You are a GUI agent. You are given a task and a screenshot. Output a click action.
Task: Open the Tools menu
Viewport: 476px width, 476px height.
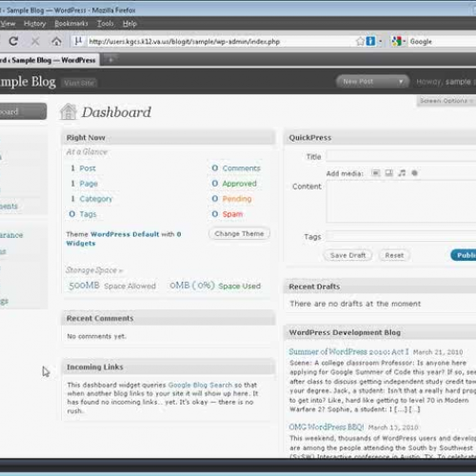click(x=106, y=24)
